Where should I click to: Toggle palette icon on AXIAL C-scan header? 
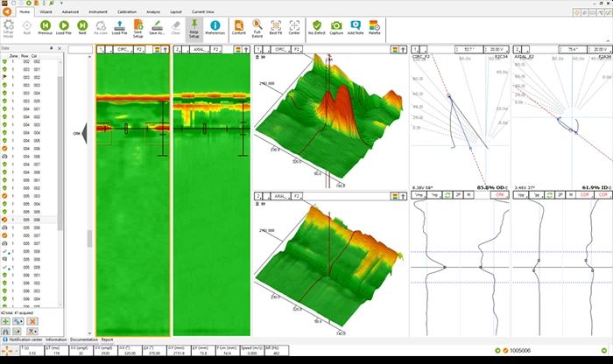[x=237, y=50]
